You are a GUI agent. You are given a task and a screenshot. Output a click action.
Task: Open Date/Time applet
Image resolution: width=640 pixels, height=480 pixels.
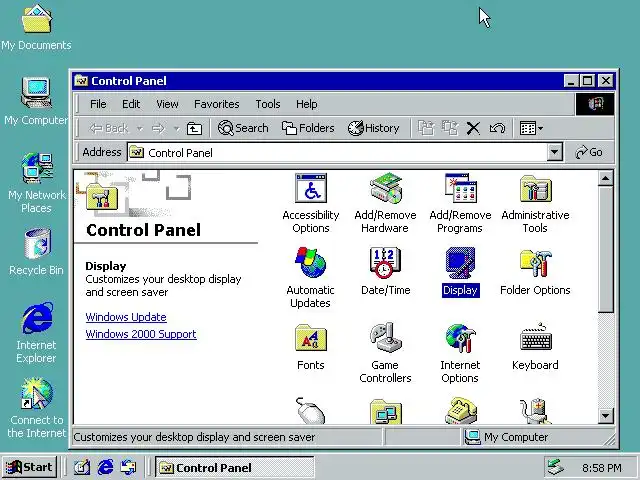point(385,271)
